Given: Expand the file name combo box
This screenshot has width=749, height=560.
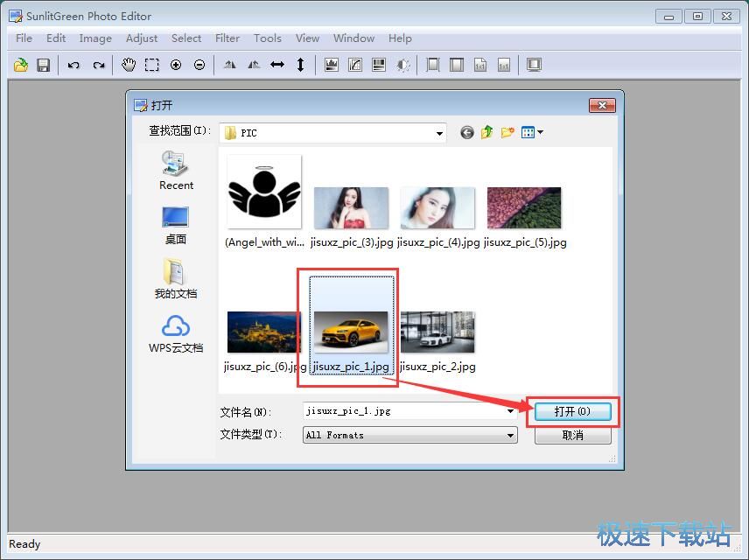Looking at the screenshot, I should 511,410.
